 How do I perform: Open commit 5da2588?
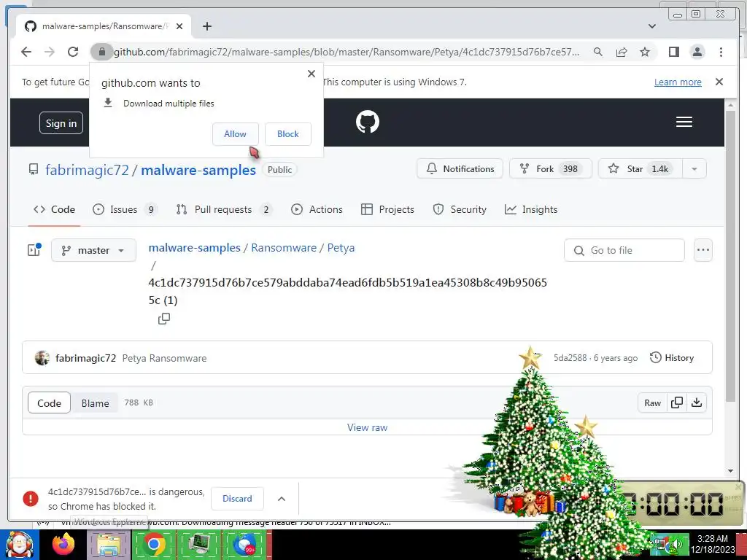[x=570, y=358]
